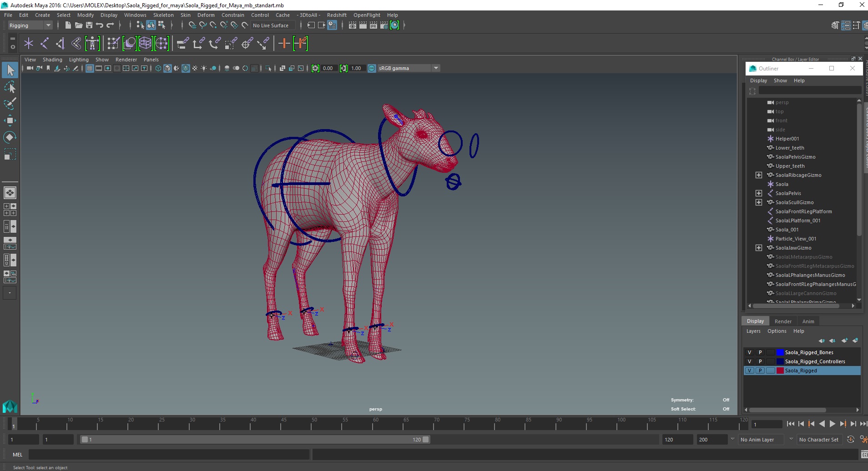The height and width of the screenshot is (471, 868).
Task: Click the MEL command line input
Action: pos(169,454)
